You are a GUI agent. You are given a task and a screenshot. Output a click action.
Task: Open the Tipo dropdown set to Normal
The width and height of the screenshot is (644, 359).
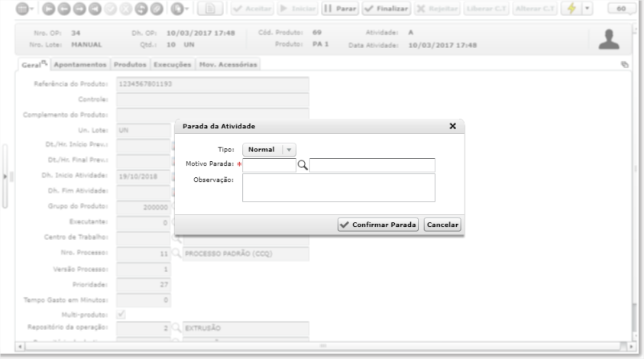(x=269, y=150)
